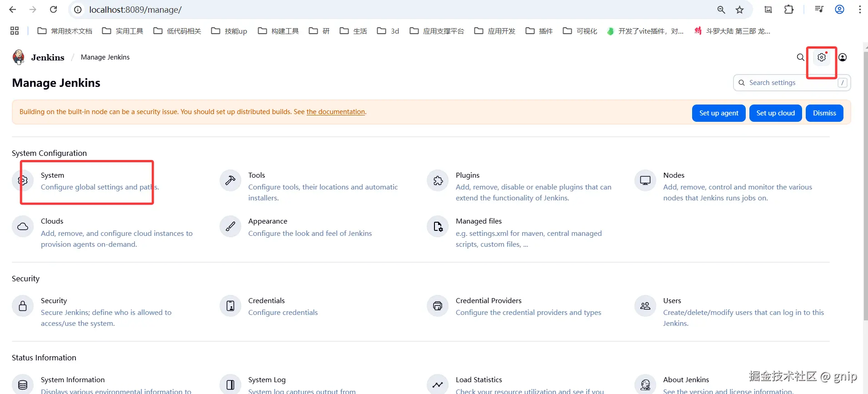Open the 生活 bookmark folder
868x394 pixels.
click(353, 31)
